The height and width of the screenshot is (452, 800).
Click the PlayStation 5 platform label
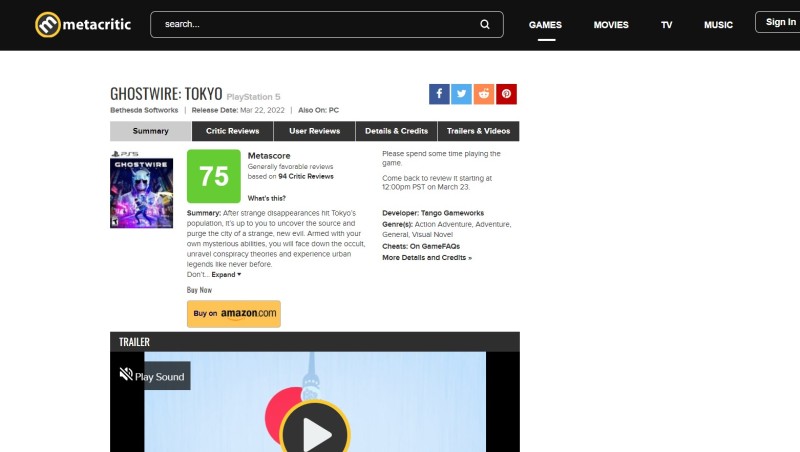[253, 97]
